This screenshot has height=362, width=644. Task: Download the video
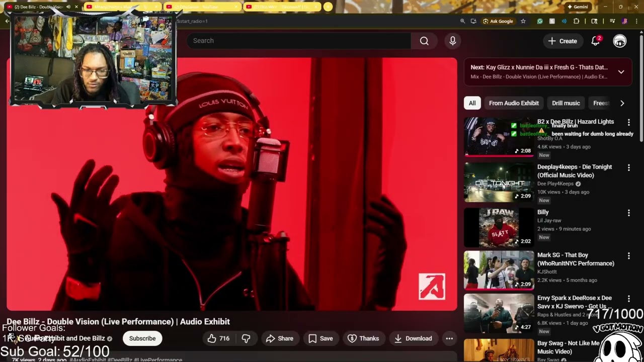(x=413, y=338)
